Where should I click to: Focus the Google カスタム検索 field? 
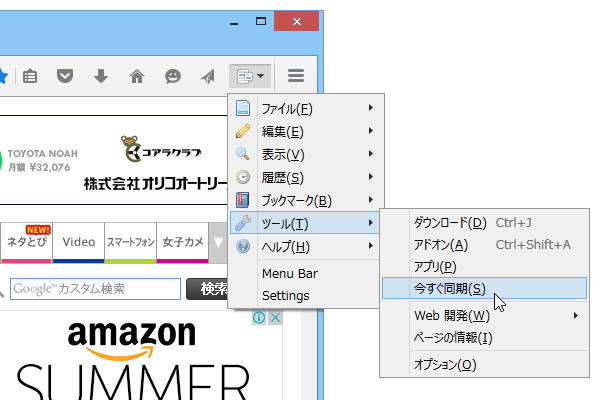point(95,289)
